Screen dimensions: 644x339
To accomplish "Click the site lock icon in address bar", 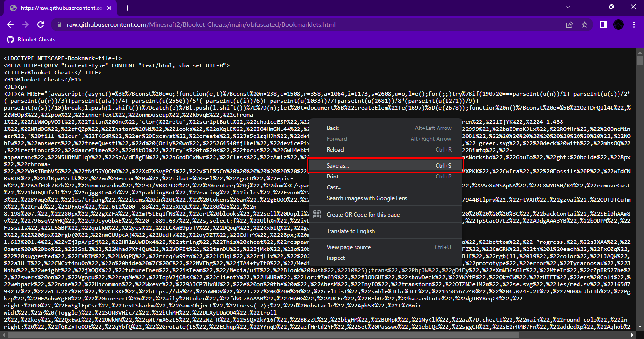I will tap(59, 24).
